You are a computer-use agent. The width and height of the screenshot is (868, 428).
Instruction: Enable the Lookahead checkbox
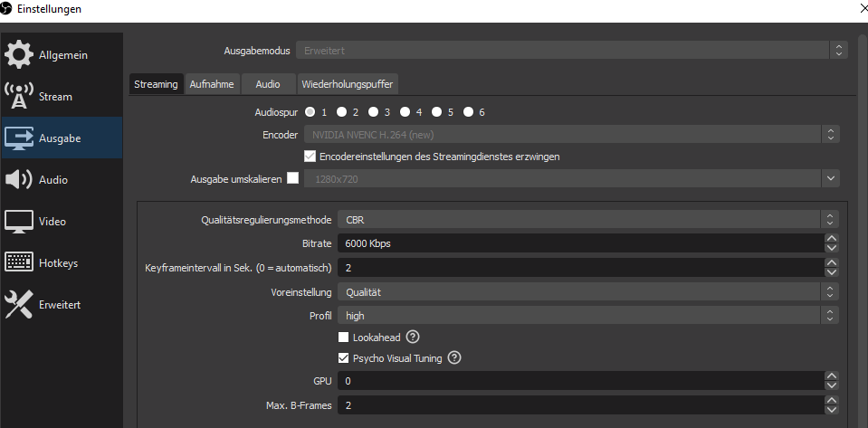click(344, 338)
